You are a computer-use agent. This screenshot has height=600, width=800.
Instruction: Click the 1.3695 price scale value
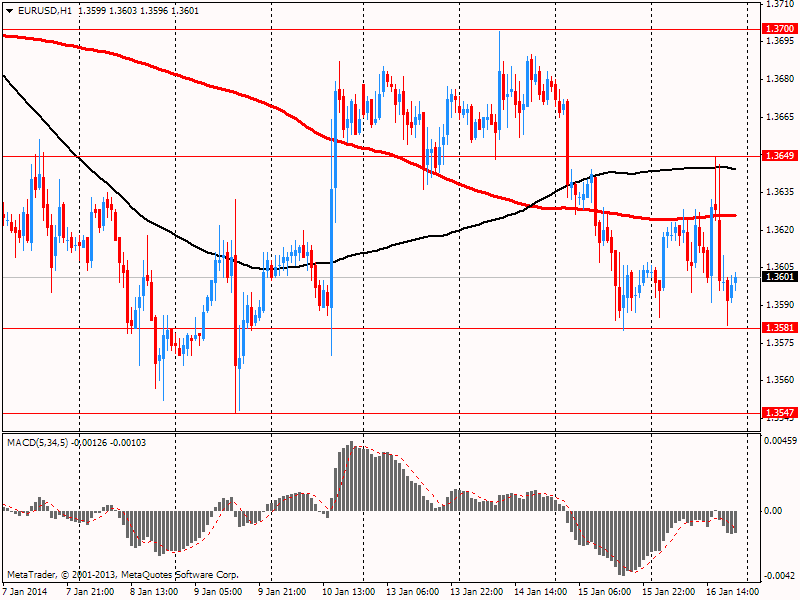781,40
